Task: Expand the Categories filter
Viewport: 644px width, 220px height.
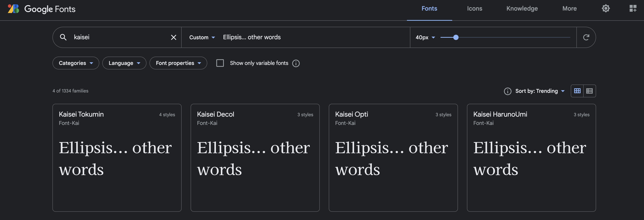Action: point(75,63)
